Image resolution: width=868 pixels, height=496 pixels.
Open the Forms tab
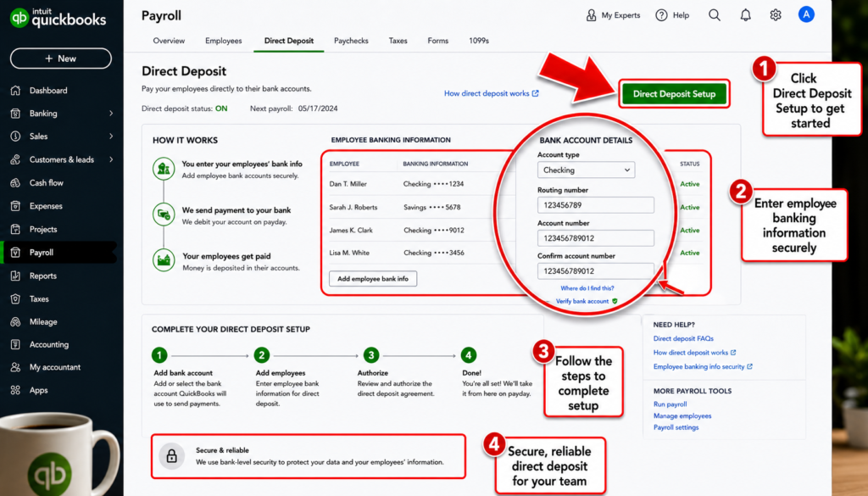[438, 41]
